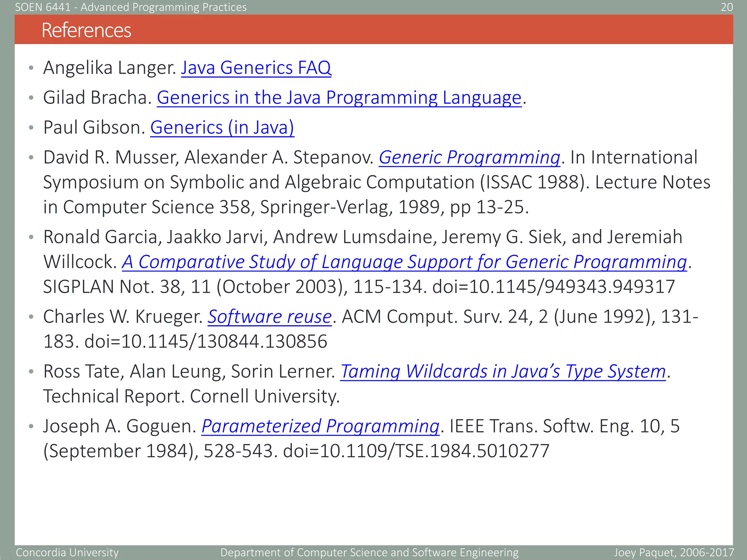Open A Comparative Study of Language Support link
The height and width of the screenshot is (560, 747).
(x=405, y=262)
